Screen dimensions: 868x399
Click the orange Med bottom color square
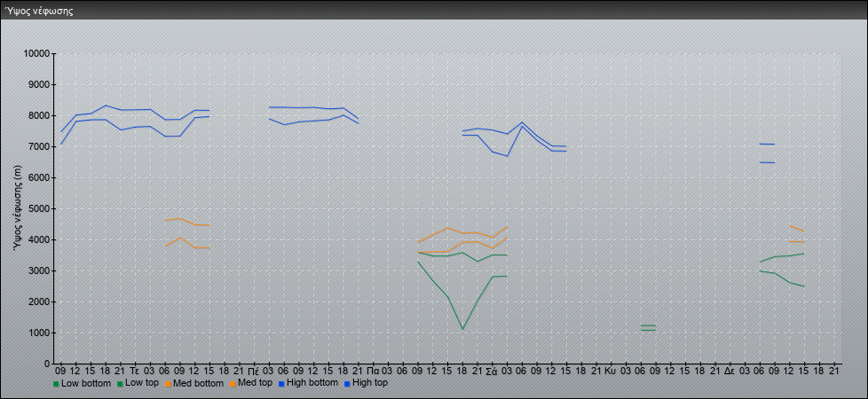pos(167,384)
